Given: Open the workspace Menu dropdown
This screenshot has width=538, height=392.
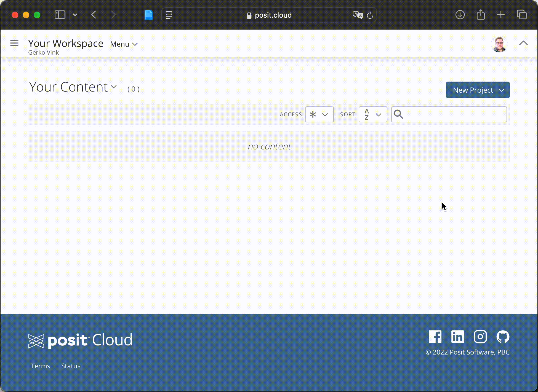Looking at the screenshot, I should click(x=124, y=44).
